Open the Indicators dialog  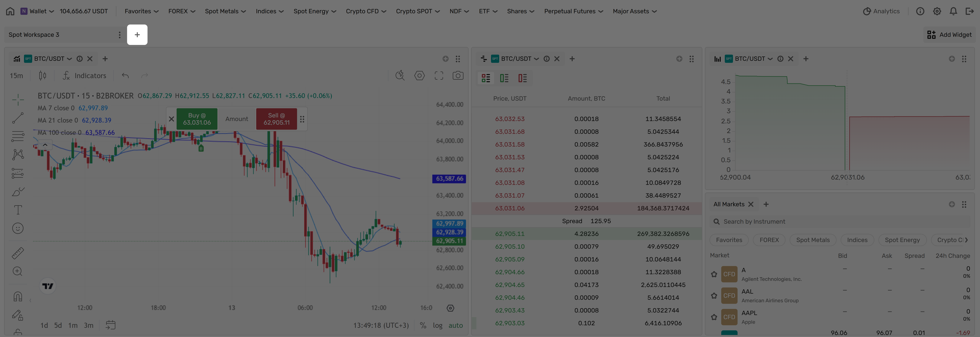pos(84,76)
